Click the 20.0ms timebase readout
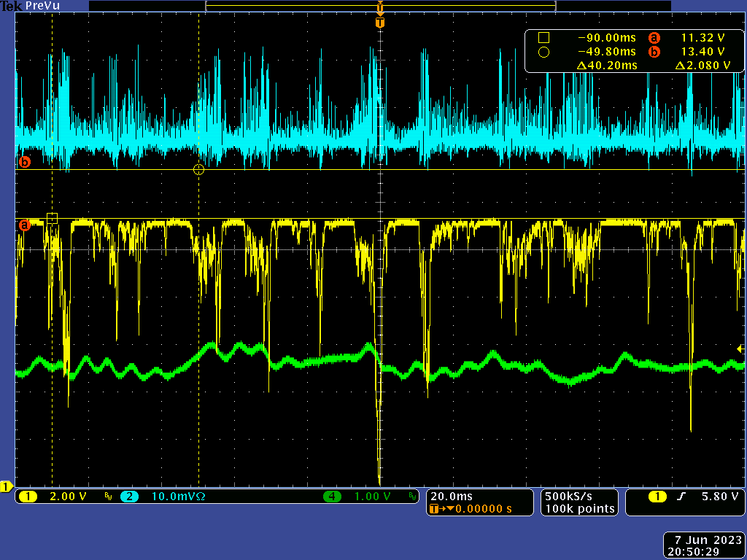This screenshot has width=747, height=560. click(x=450, y=497)
